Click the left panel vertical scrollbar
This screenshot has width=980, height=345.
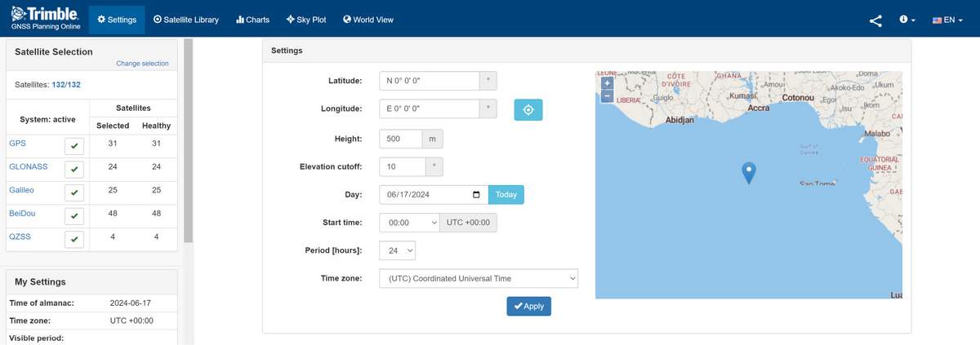pos(188,139)
